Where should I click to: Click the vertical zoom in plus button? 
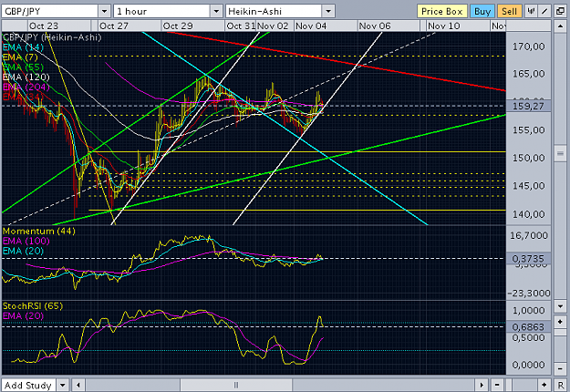click(560, 322)
